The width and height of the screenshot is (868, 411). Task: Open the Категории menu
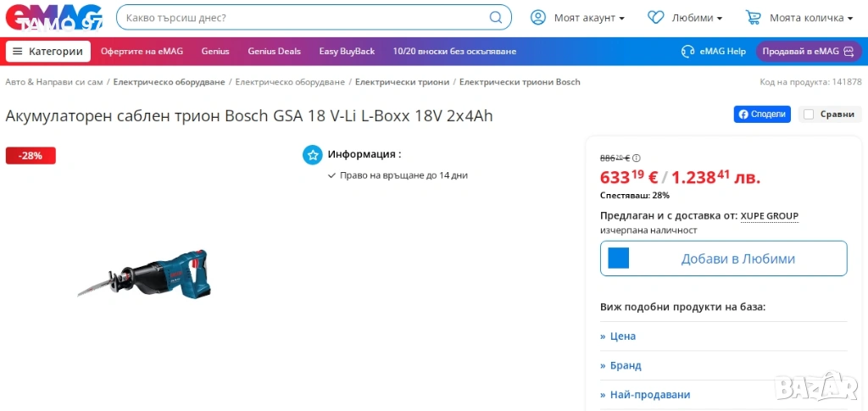coord(48,51)
